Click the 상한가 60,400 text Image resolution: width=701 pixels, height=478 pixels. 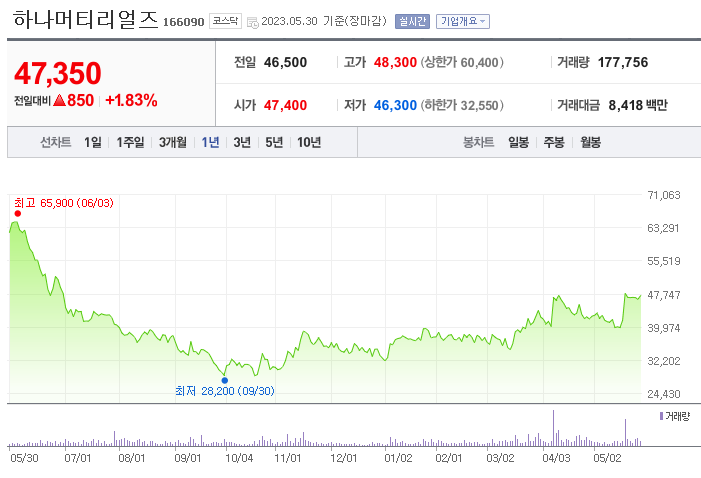[462, 62]
